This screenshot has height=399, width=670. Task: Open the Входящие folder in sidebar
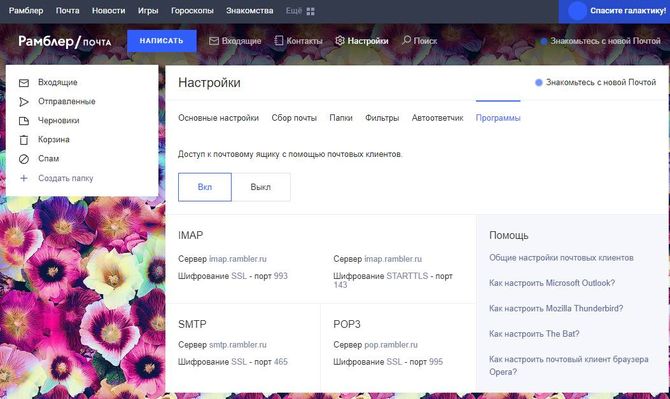click(x=58, y=82)
